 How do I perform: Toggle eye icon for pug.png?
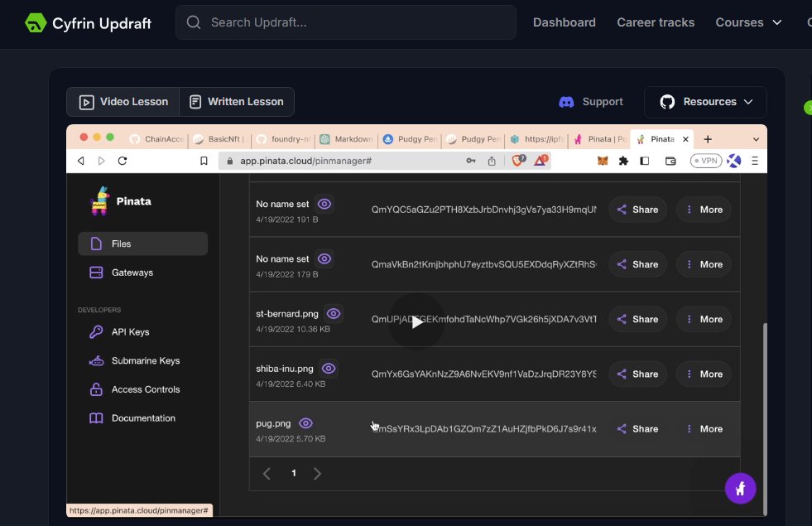[306, 423]
